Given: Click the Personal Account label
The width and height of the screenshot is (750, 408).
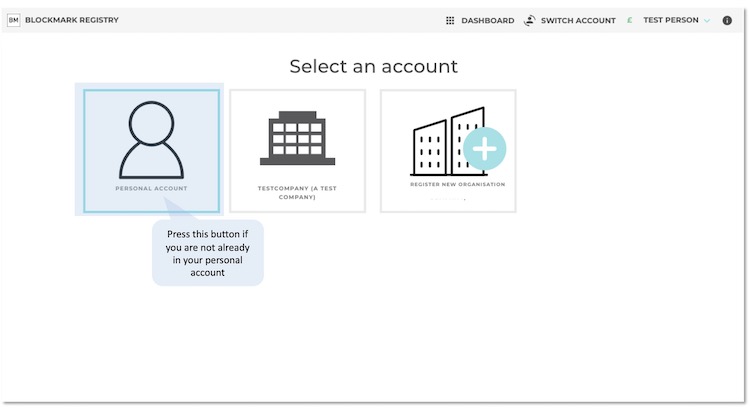Looking at the screenshot, I should pos(151,188).
